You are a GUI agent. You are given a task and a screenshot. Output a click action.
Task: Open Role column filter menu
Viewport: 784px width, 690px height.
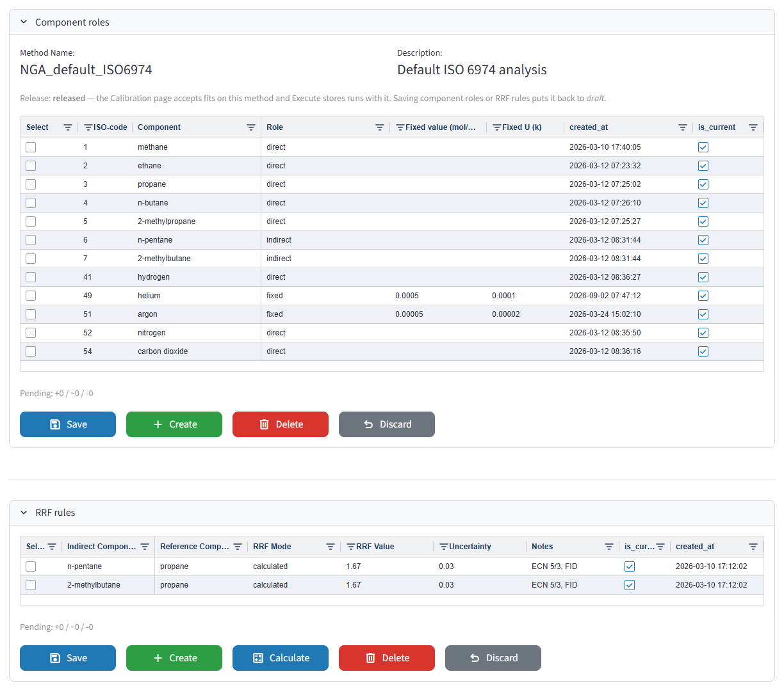click(x=380, y=127)
